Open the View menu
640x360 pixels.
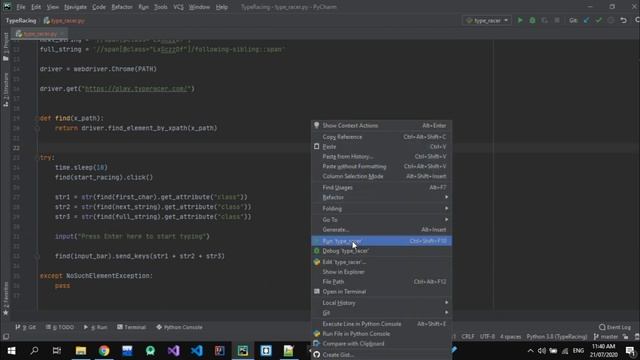pos(53,7)
